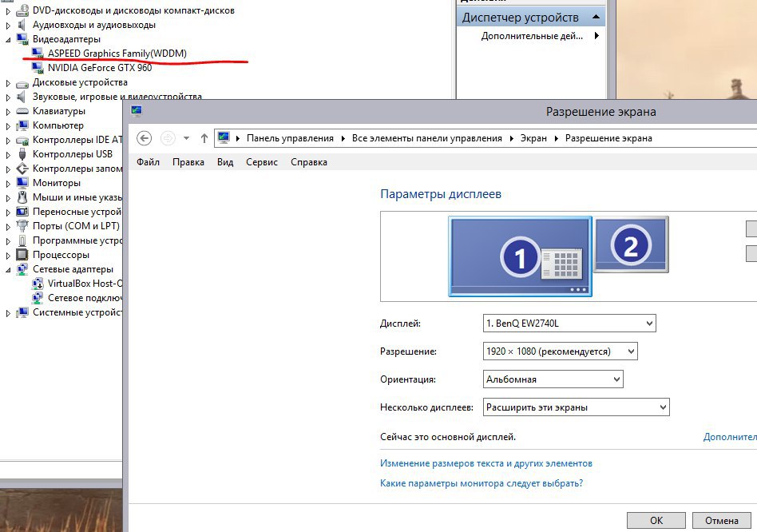This screenshot has height=532, width=757.
Task: Expand the Клавиатуры tree node
Action: click(x=8, y=112)
